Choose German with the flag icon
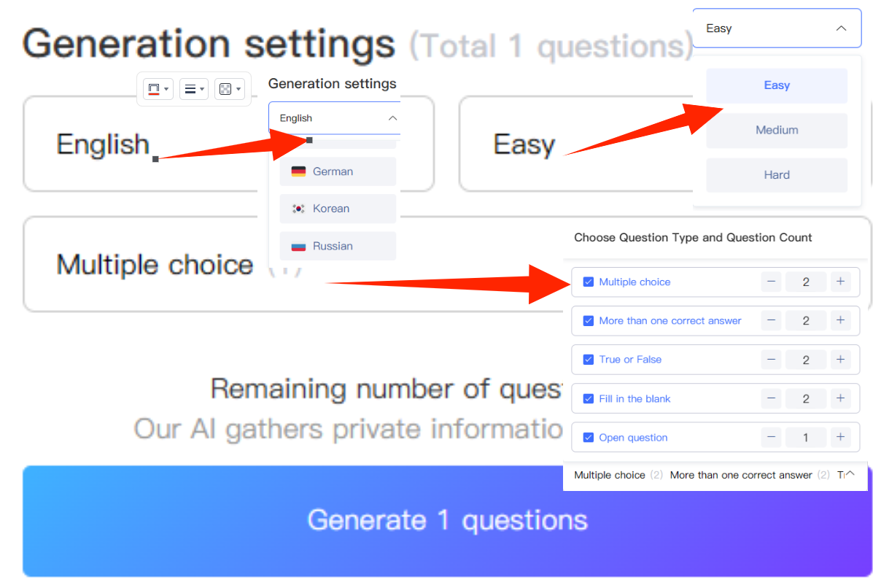 [x=338, y=171]
